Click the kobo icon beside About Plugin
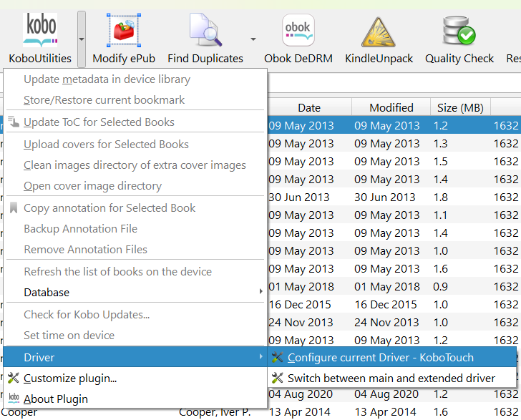 14,398
